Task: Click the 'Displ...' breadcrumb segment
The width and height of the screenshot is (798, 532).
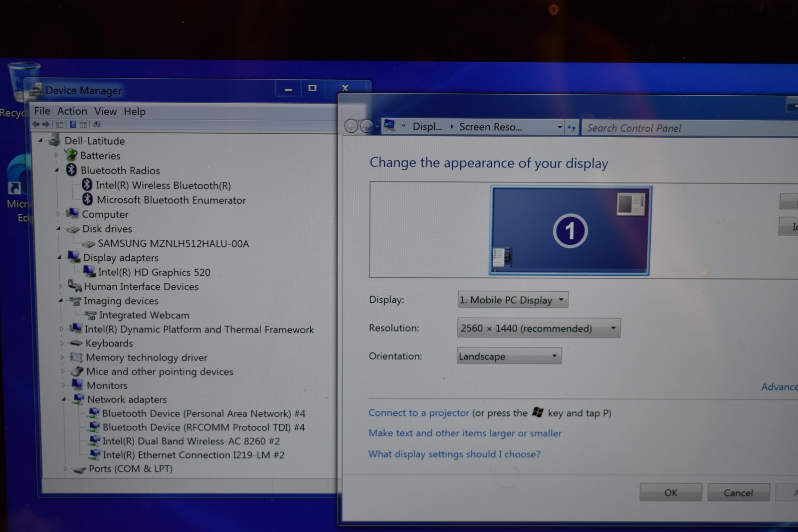Action: [427, 127]
